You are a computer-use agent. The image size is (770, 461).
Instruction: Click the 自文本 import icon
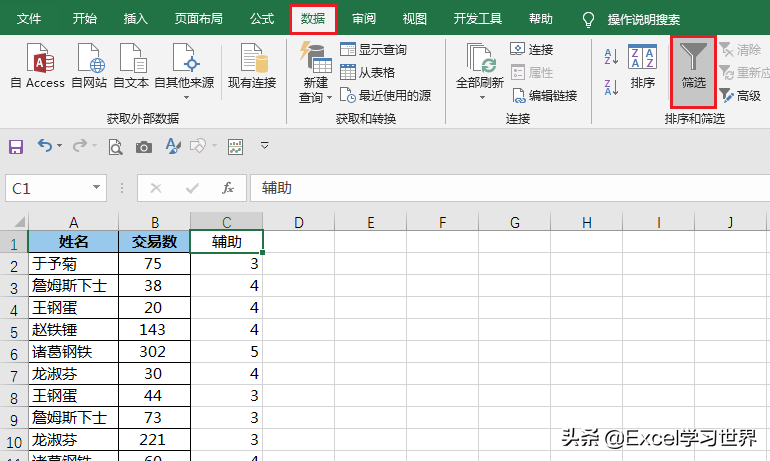tap(131, 66)
